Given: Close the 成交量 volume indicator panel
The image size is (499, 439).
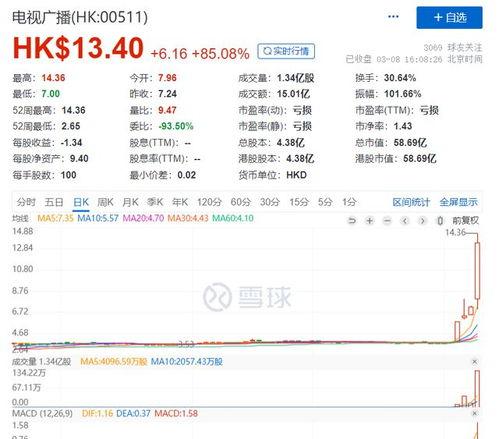Looking at the screenshot, I should point(475,362).
